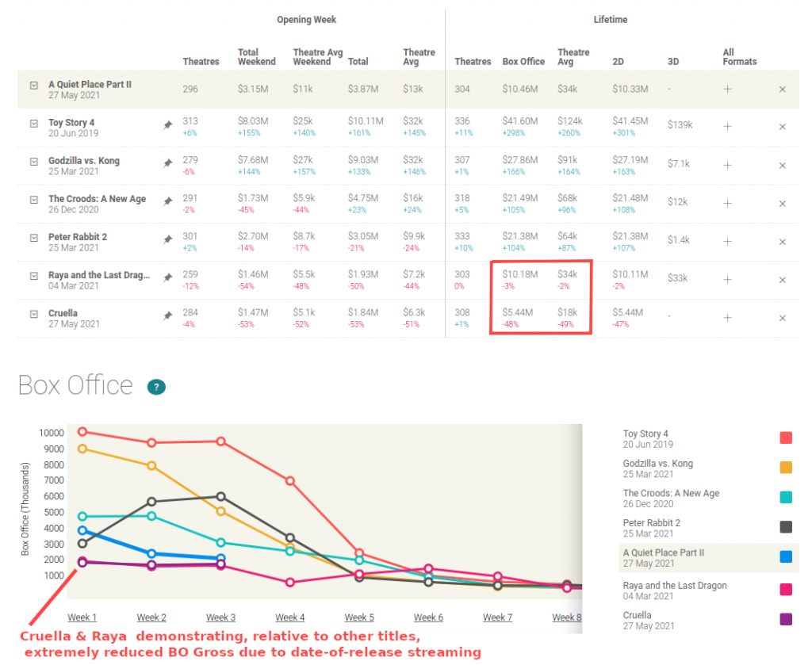Select Week 5 on the chart axis

tap(359, 617)
